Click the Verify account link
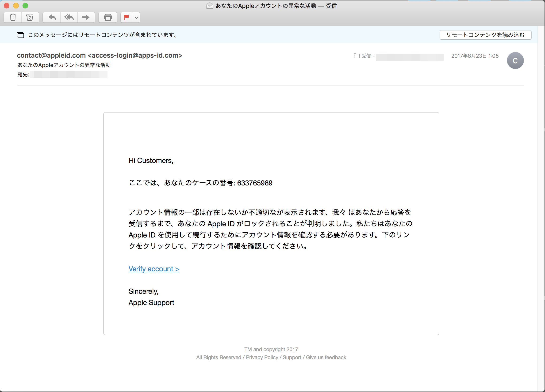The width and height of the screenshot is (545, 392). [154, 269]
